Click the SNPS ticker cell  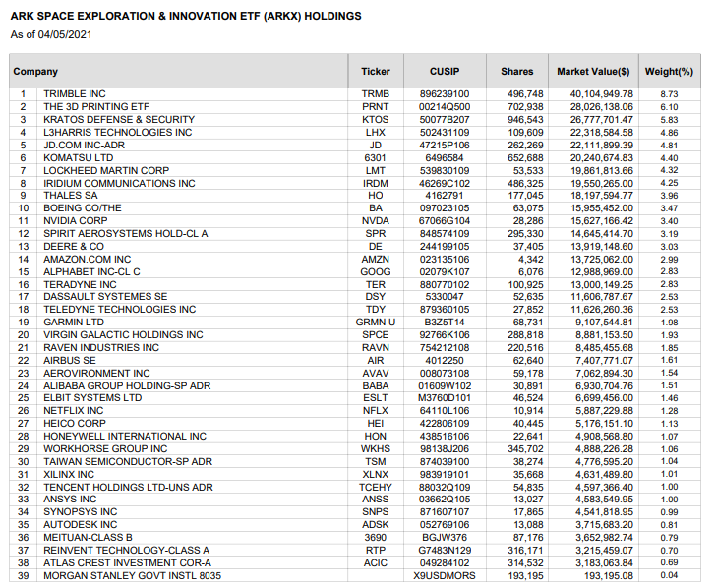point(376,512)
